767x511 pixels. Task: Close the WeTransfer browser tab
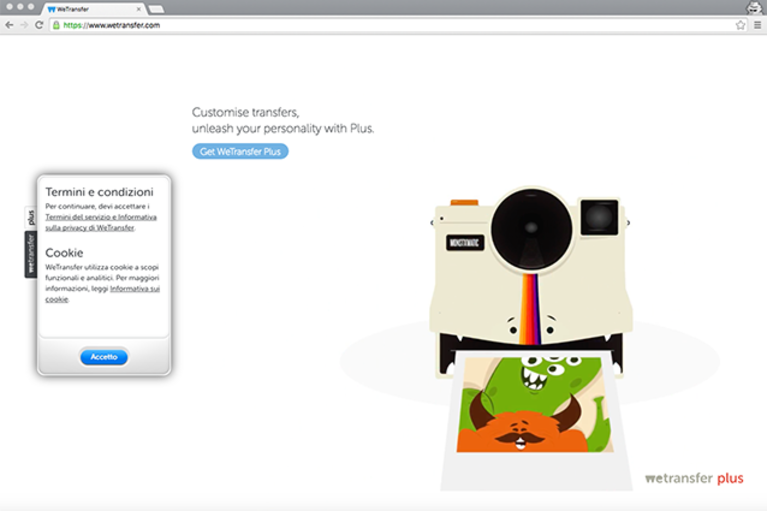point(138,9)
